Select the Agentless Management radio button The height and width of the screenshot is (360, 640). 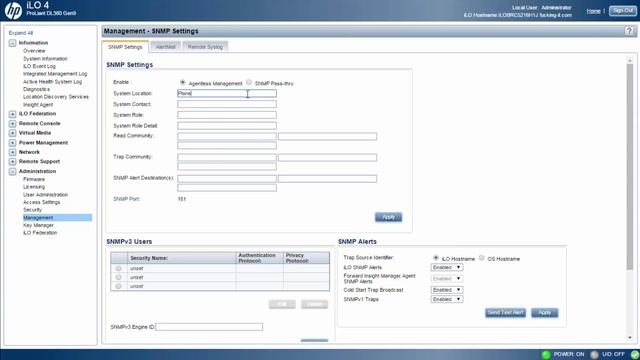pos(183,82)
